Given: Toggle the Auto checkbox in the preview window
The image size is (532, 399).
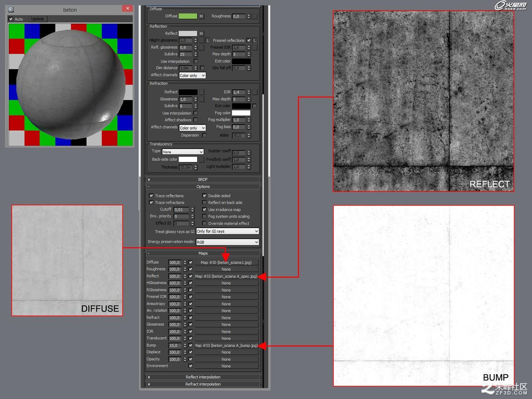Looking at the screenshot, I should pos(11,19).
